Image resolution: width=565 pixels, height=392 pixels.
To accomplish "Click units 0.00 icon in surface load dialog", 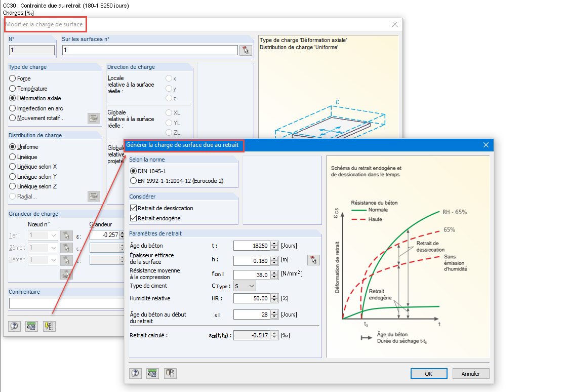I will coord(32,326).
